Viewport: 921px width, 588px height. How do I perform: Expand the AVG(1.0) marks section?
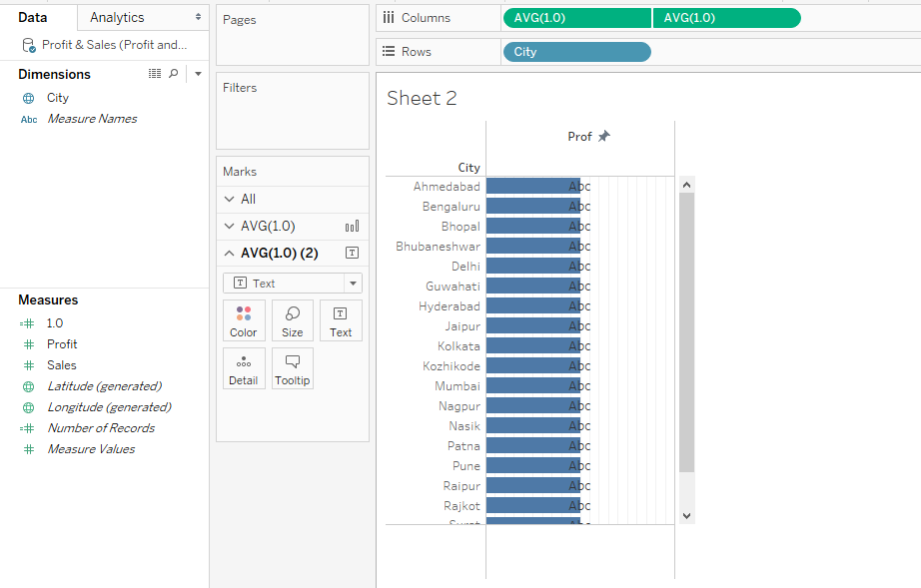[x=230, y=227]
